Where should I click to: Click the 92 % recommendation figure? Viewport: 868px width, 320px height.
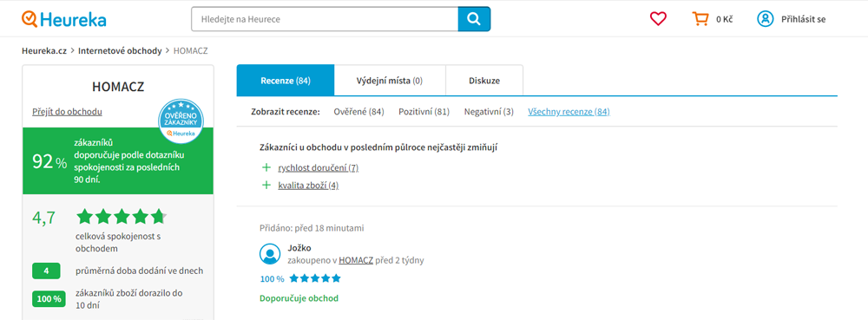[49, 161]
